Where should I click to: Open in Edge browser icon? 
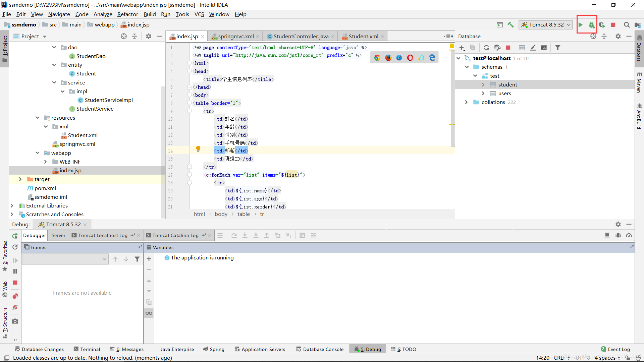[x=432, y=58]
